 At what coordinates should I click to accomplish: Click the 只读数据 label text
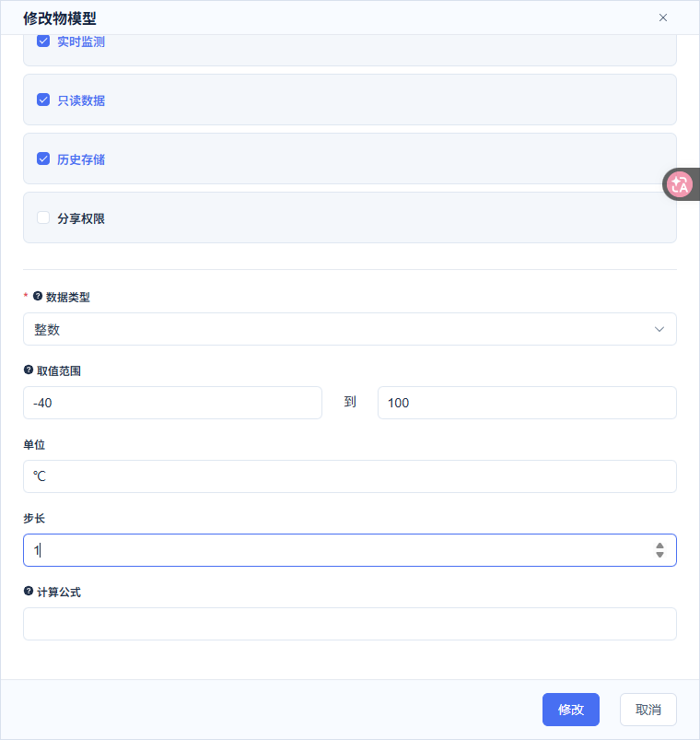click(81, 100)
